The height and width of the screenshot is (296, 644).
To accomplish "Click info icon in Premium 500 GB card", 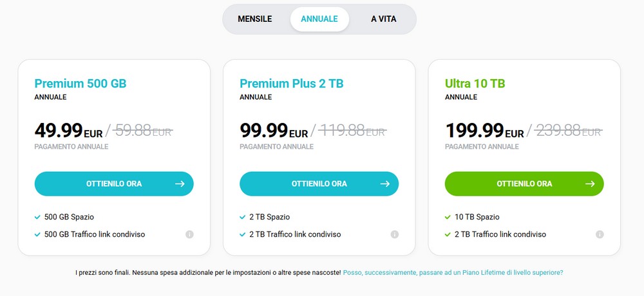I will tap(189, 234).
